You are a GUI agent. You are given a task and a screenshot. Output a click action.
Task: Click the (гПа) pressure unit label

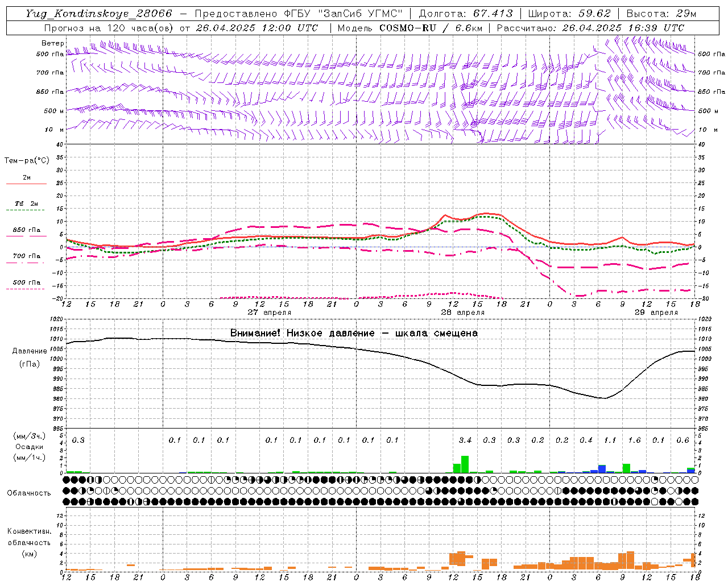29,364
